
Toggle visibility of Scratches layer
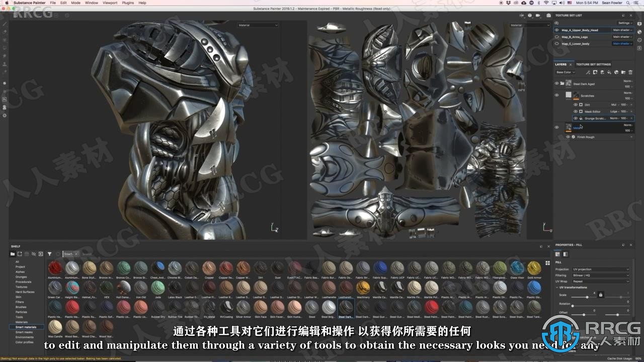556,95
